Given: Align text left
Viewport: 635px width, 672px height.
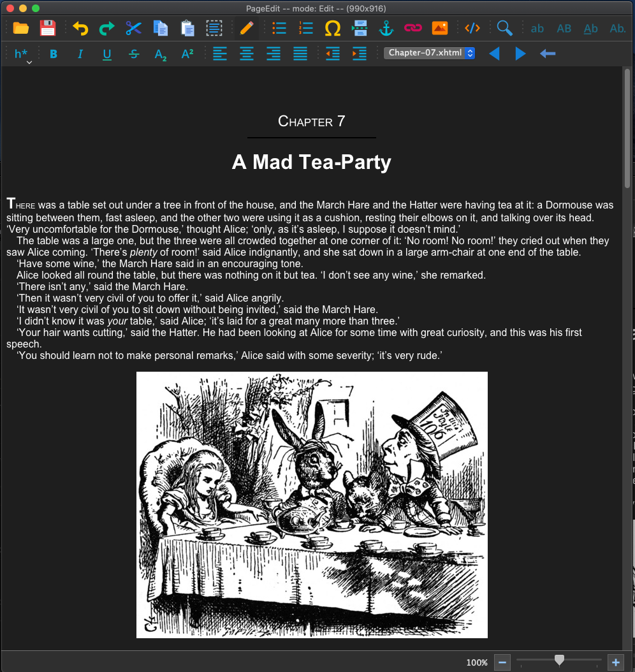Looking at the screenshot, I should 220,54.
